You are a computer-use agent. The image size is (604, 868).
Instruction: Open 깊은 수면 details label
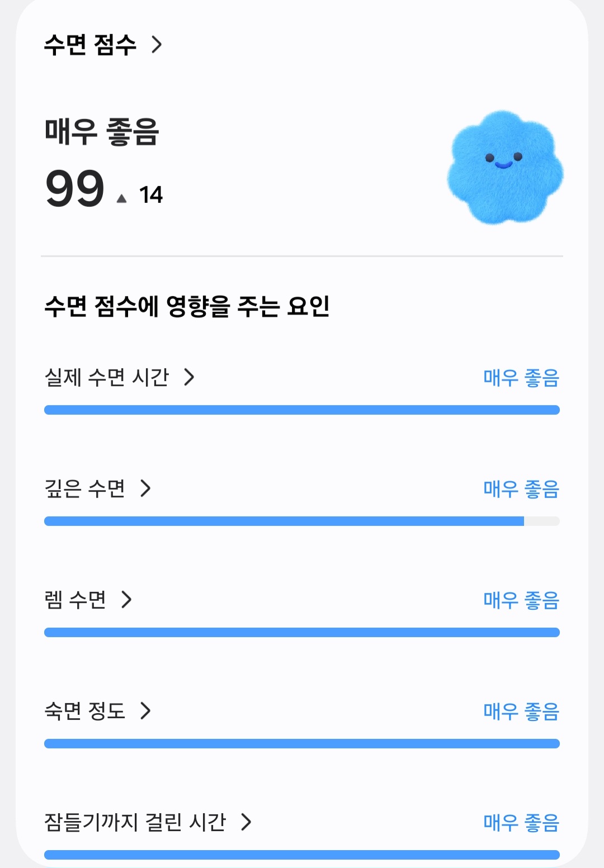[x=84, y=488]
